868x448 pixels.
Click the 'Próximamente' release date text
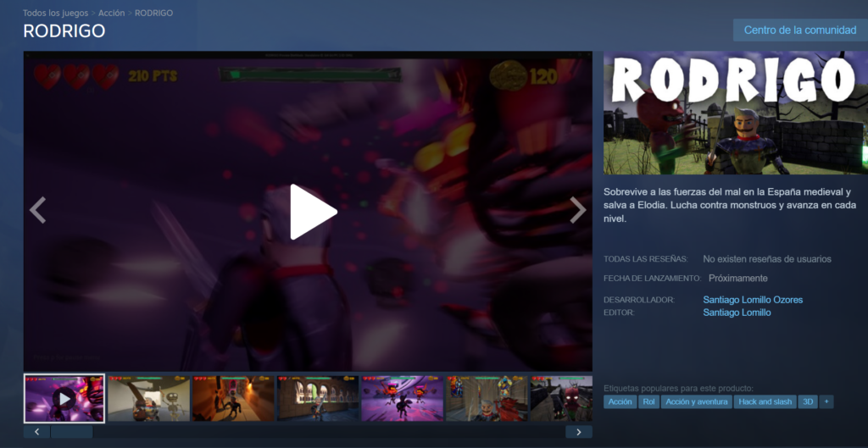[738, 279]
